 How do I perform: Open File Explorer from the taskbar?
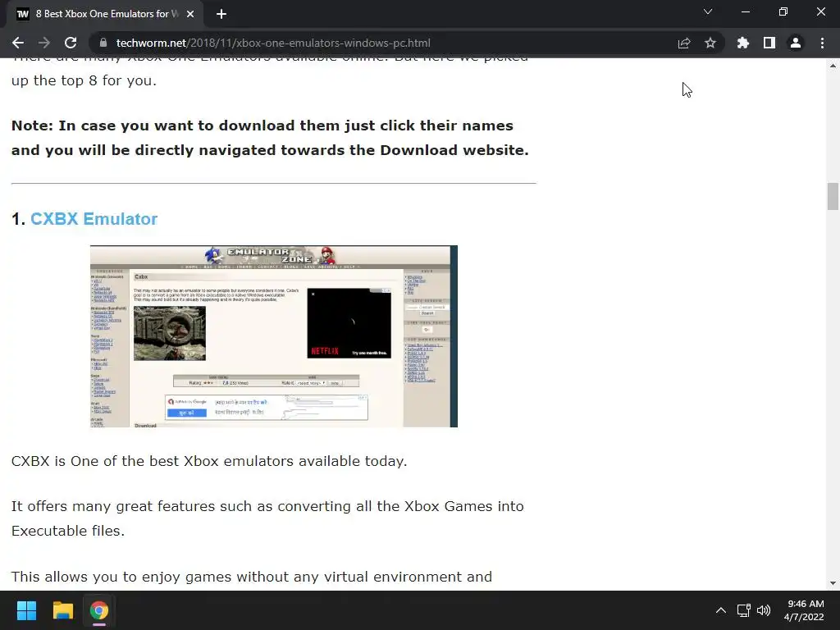[62, 610]
